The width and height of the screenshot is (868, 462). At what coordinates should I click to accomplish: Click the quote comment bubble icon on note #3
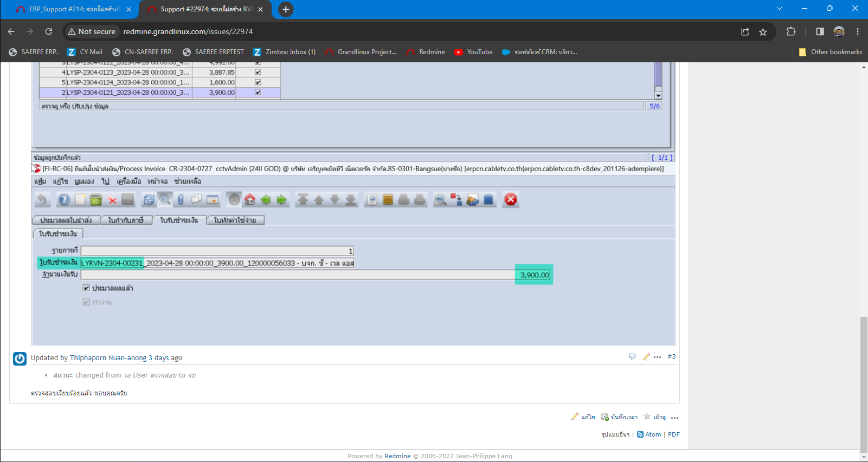pos(632,356)
